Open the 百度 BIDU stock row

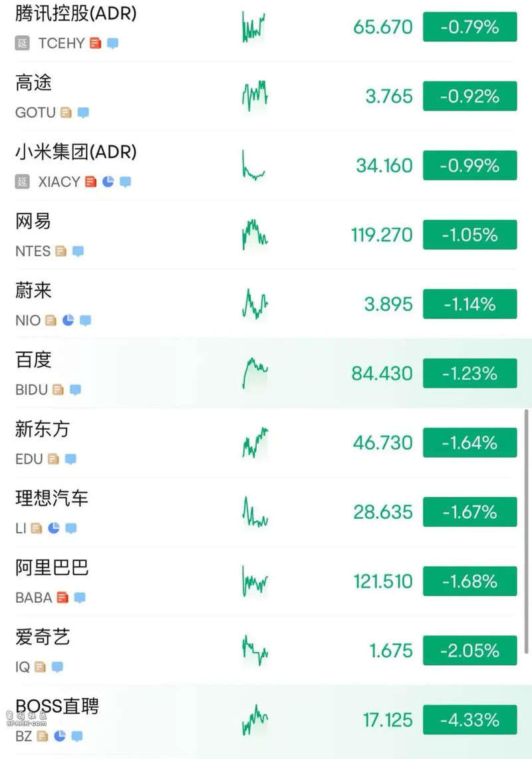266,373
